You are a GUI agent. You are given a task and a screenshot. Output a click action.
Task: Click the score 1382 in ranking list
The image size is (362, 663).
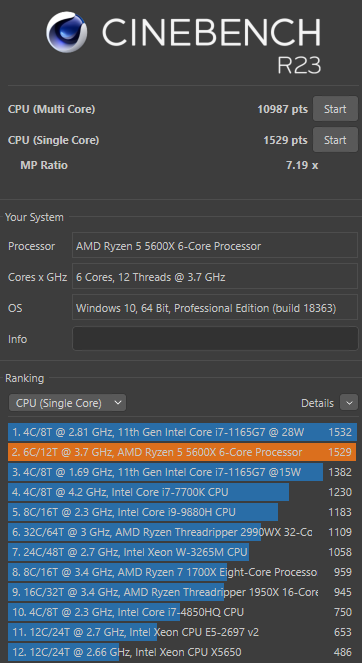click(340, 472)
